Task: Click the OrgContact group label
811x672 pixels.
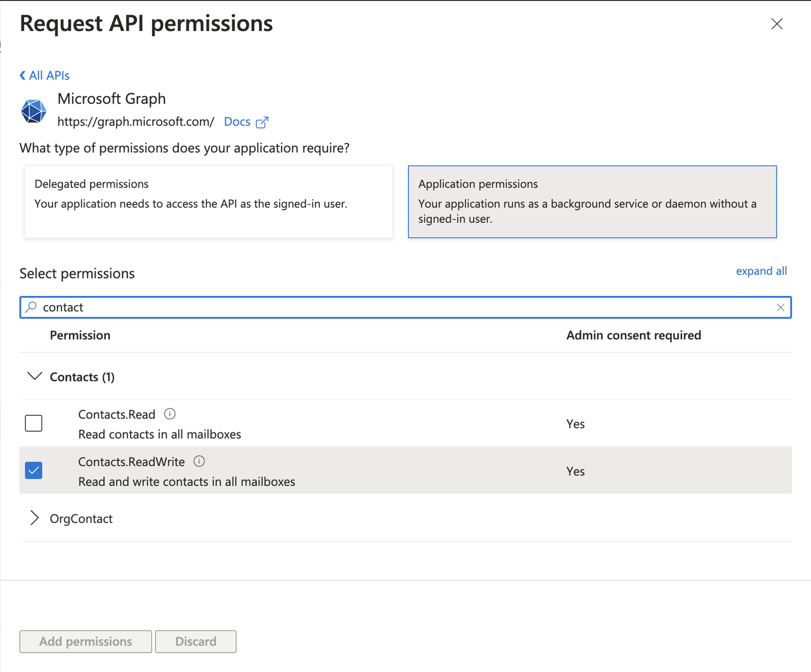Action: [x=81, y=518]
